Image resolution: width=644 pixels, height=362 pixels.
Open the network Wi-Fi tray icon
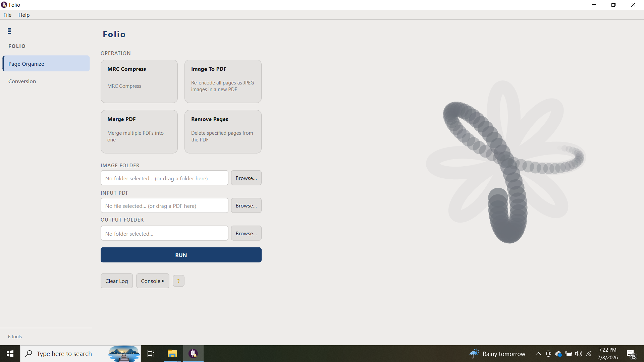(589, 354)
